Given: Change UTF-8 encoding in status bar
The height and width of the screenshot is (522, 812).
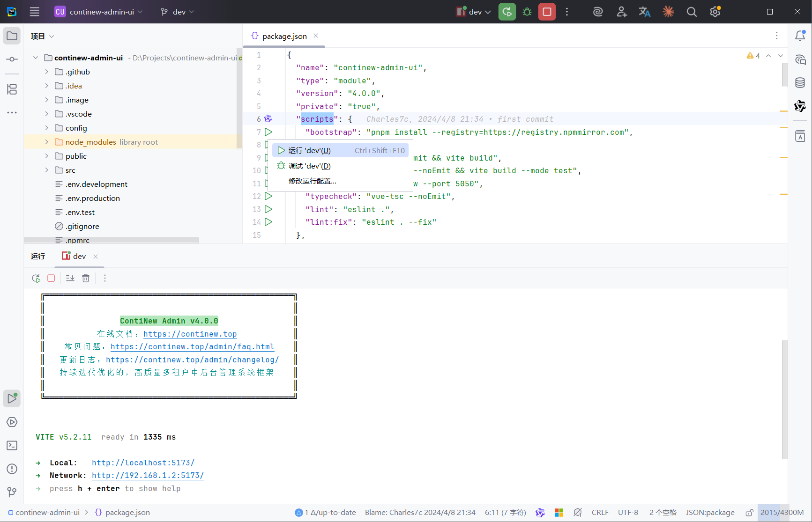Looking at the screenshot, I should [x=628, y=513].
